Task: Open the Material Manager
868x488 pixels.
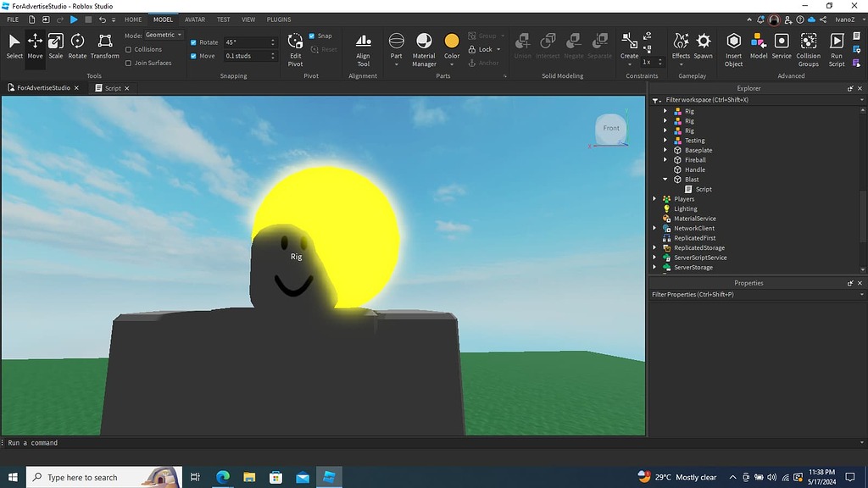Action: 423,47
